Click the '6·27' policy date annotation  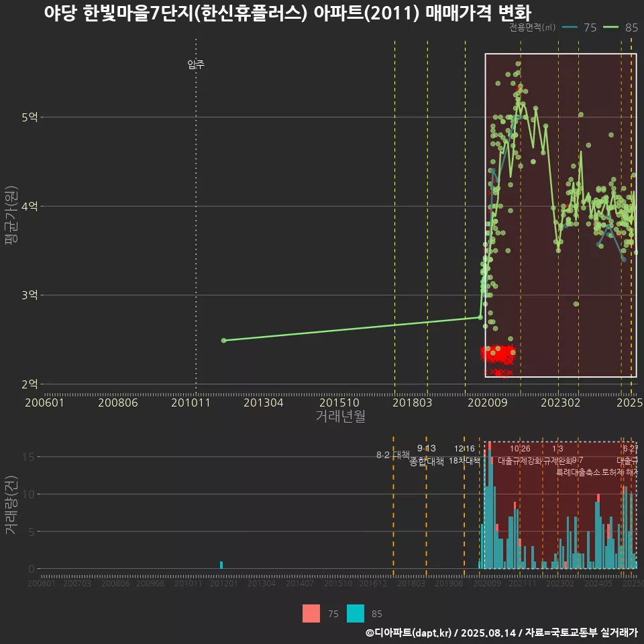pos(631,449)
